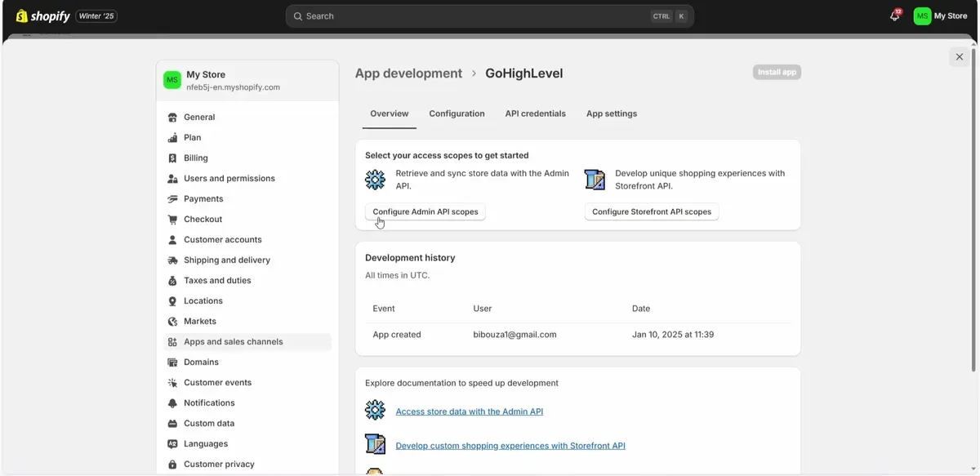Click the MS store avatar in top bar

click(922, 16)
